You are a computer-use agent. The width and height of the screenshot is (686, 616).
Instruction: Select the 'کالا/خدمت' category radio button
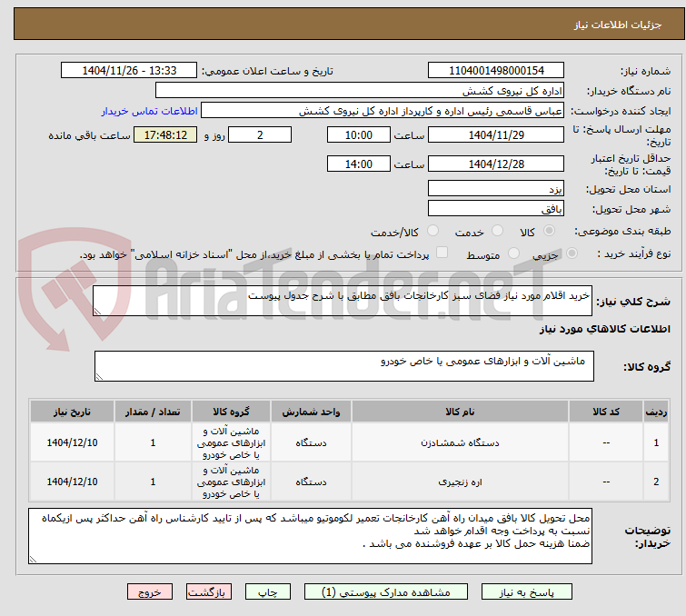[432, 231]
